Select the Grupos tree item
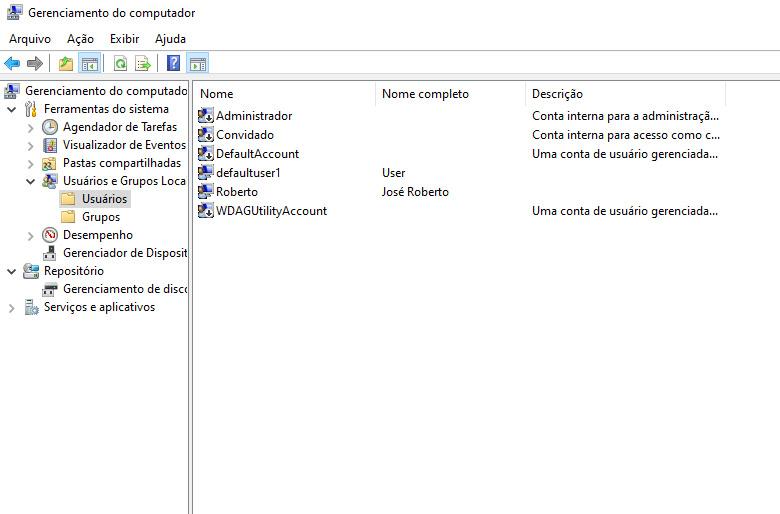780x514 pixels. click(101, 217)
